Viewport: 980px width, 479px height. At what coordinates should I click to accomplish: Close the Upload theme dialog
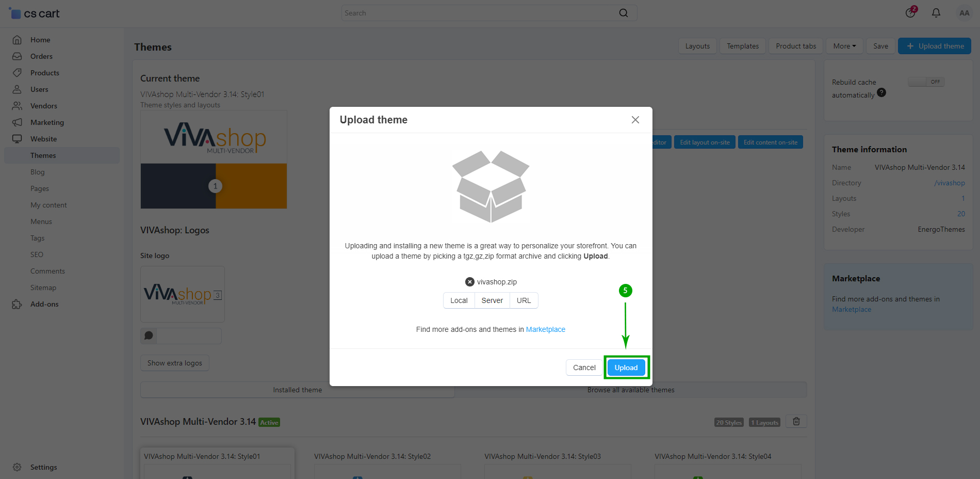pos(635,120)
